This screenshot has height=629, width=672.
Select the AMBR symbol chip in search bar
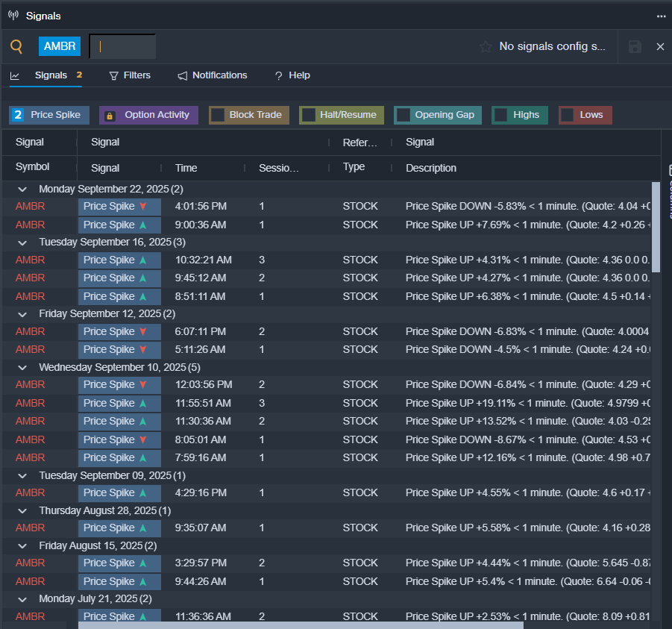[60, 46]
